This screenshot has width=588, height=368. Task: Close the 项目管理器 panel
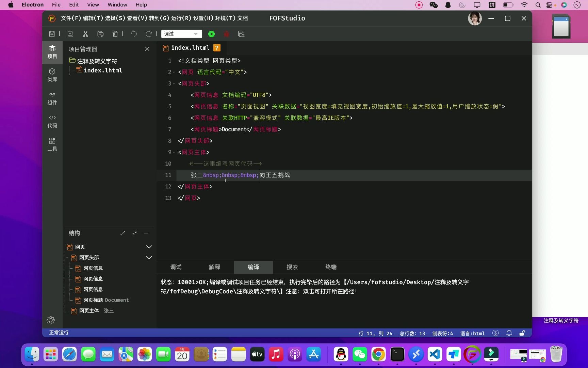147,49
